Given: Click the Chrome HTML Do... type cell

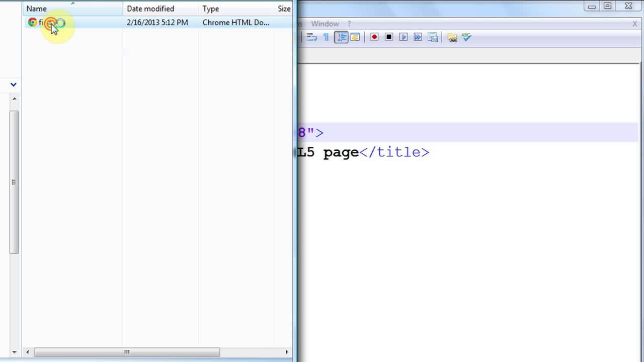Looking at the screenshot, I should [x=236, y=22].
